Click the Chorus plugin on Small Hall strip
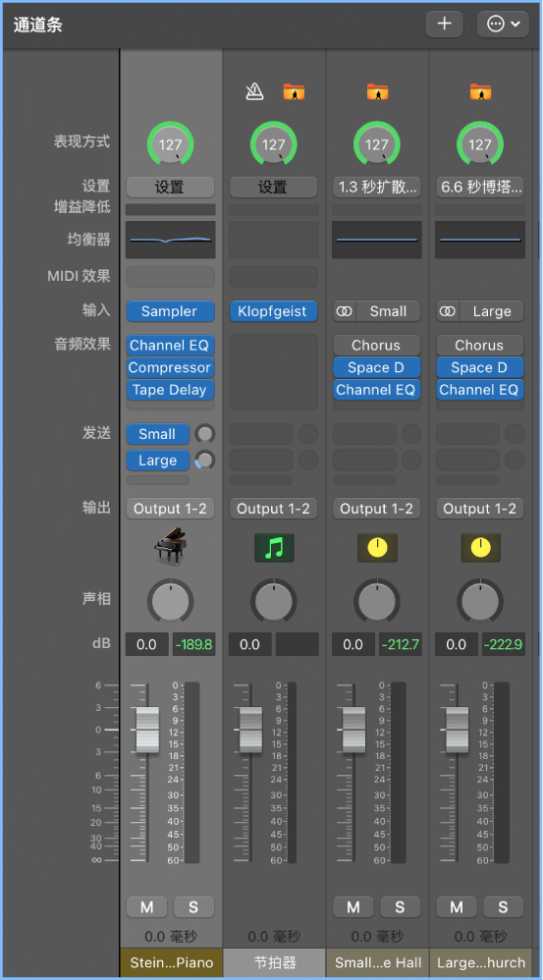Image resolution: width=543 pixels, height=980 pixels. 377,345
